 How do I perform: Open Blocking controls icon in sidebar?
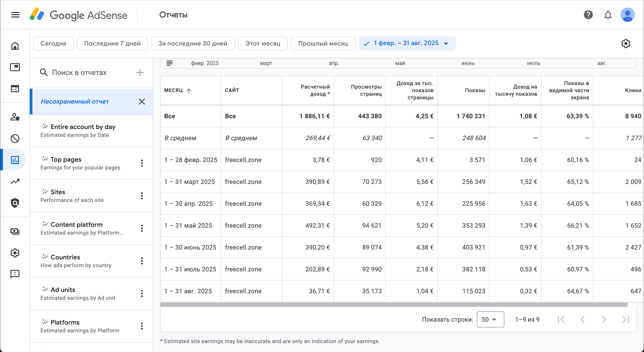point(15,138)
